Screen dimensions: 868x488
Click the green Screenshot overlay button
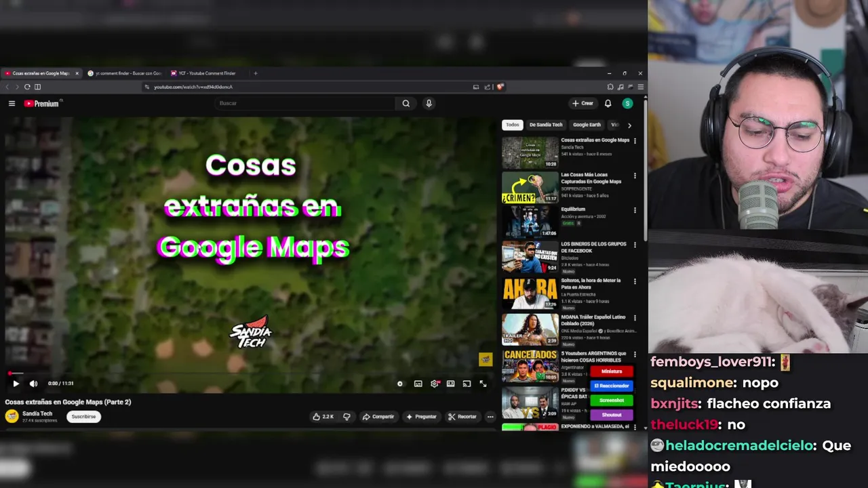[x=611, y=400]
